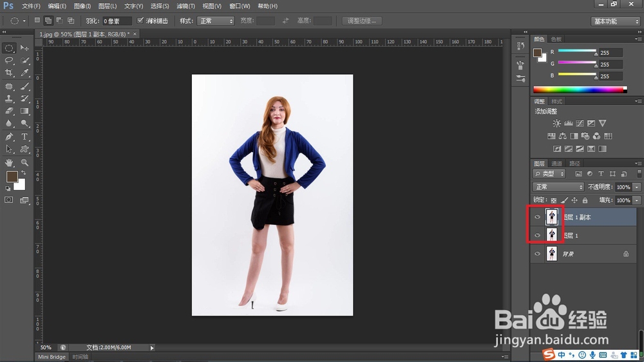Click the 调整边缘 refine edge button
The width and height of the screenshot is (644, 362).
[x=362, y=21]
